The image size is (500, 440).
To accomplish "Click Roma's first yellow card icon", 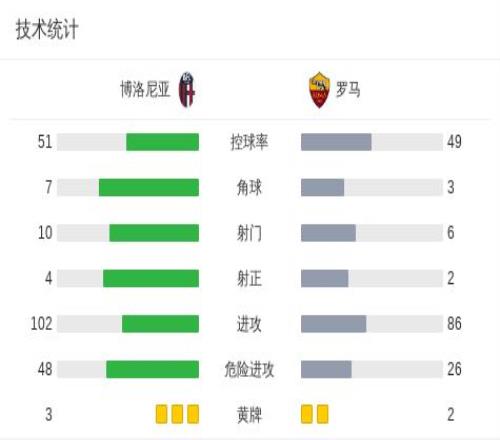I will (x=307, y=414).
